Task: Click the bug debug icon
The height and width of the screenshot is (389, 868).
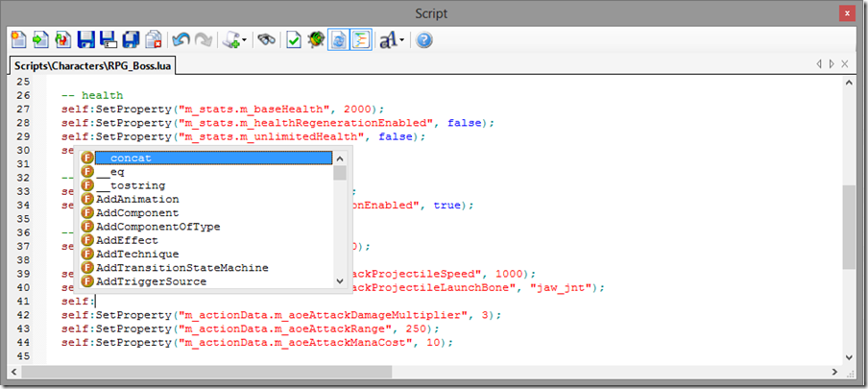Action: pos(316,39)
